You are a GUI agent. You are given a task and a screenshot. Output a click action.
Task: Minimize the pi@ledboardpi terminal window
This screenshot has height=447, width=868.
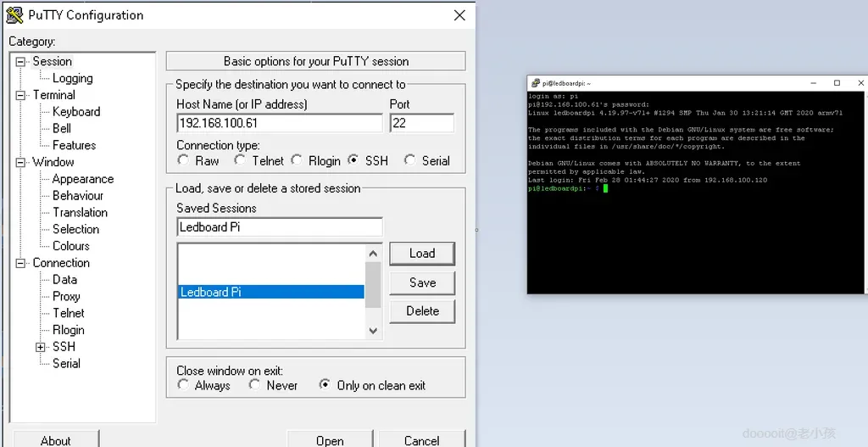[814, 83]
